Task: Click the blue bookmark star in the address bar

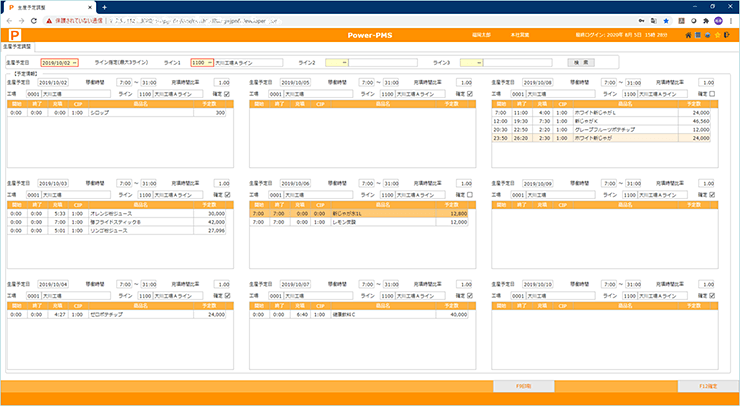Action: 666,21
